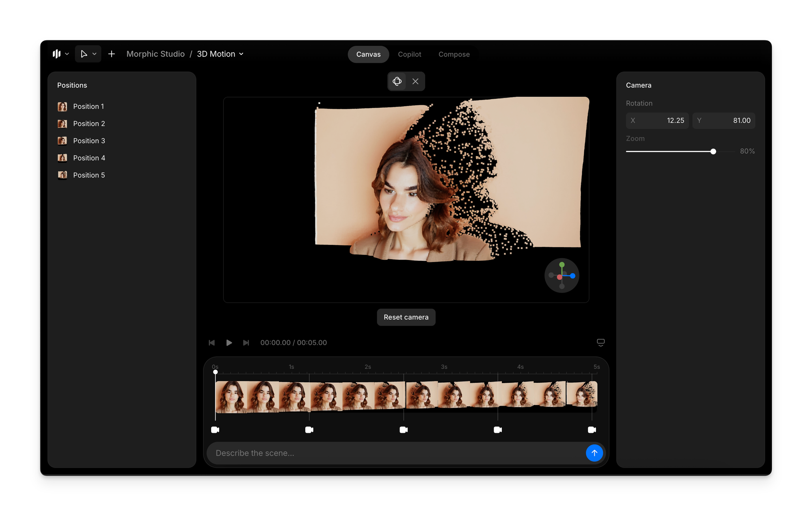
Task: Click the axis orientation gizmo
Action: tap(561, 275)
